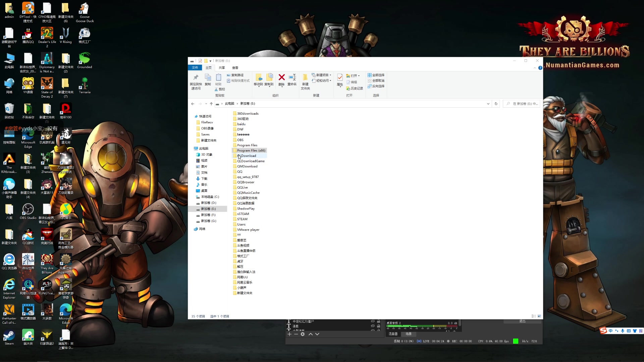This screenshot has width=644, height=362.
Task: Remove source with OBS minus icon
Action: point(296,334)
